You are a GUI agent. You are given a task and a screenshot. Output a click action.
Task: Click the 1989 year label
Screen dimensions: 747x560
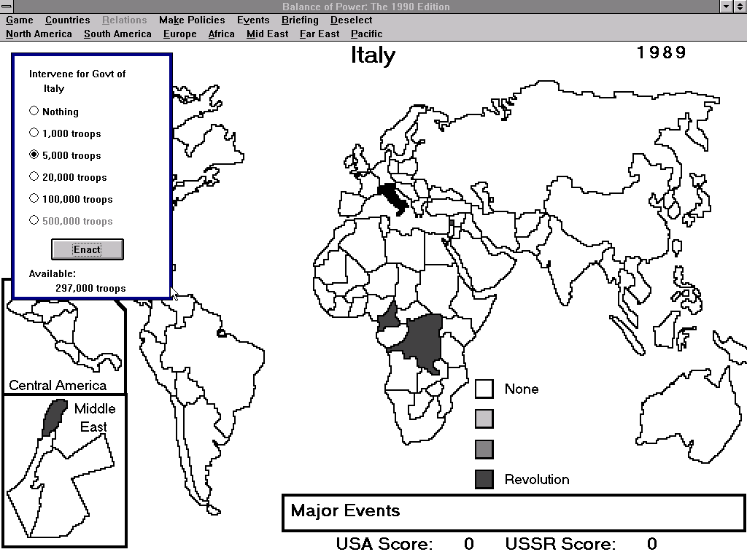pyautogui.click(x=662, y=52)
